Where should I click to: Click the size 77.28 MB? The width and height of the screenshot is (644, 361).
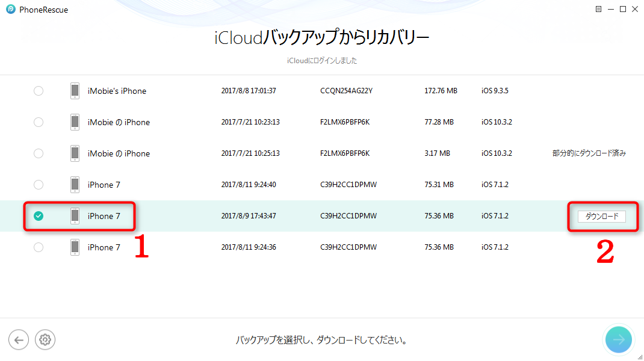coord(439,122)
